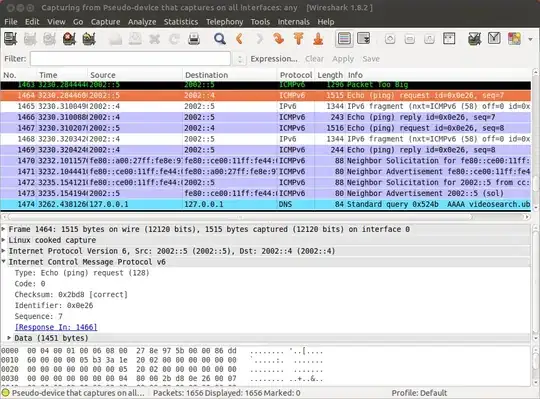Viewport: 540px width, 399px height.
Task: Jump to first packet arrow icon
Action: click(299, 39)
